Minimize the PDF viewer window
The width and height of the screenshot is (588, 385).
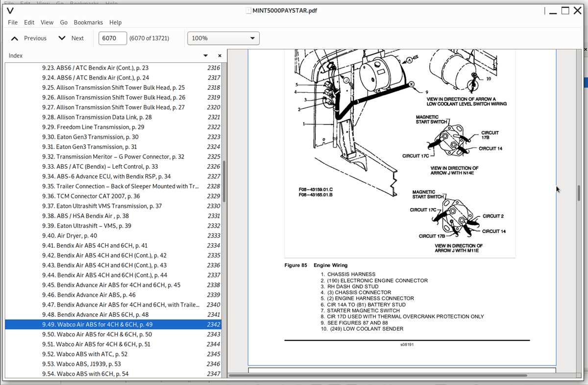pyautogui.click(x=553, y=11)
